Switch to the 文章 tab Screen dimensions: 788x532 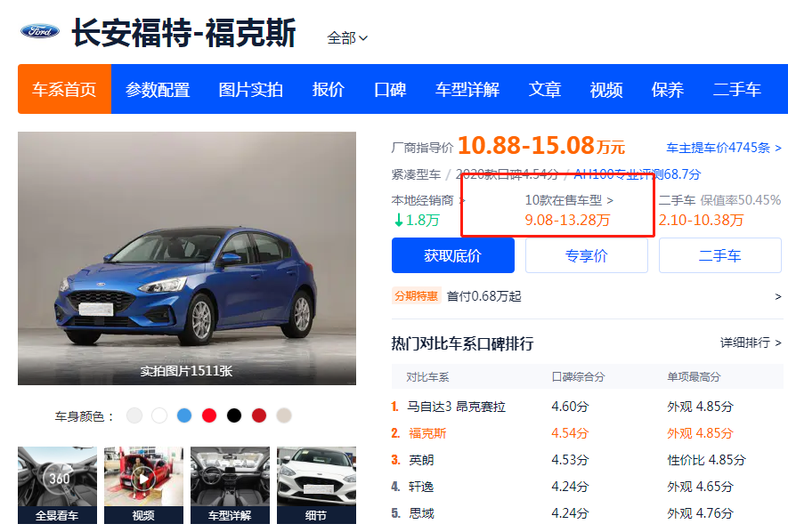[545, 89]
